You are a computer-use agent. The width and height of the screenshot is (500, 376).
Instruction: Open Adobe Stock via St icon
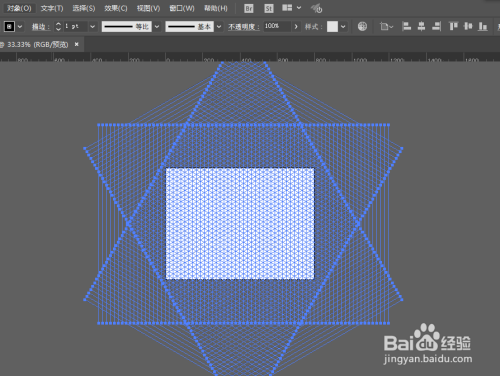point(269,9)
